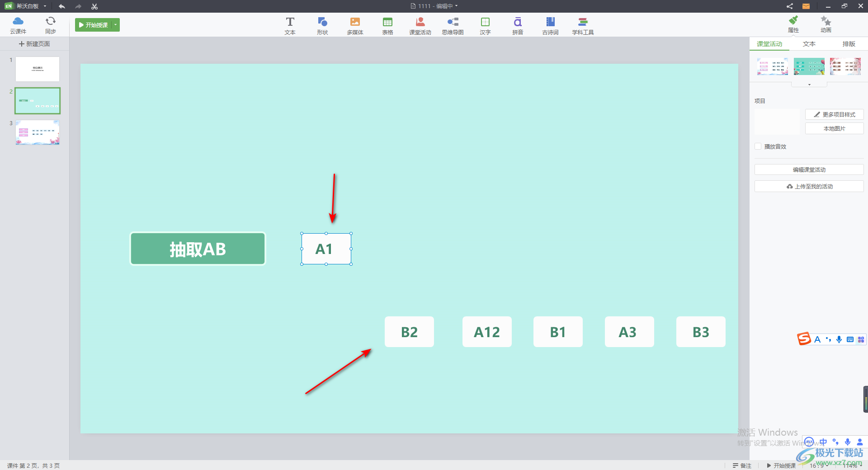The image size is (868, 470).
Task: Open the 拼音 pinyin tool
Action: click(x=518, y=26)
